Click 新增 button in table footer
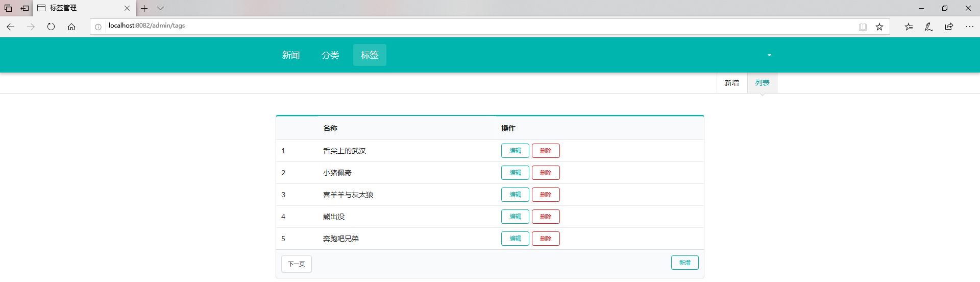The image size is (980, 282). 685,263
